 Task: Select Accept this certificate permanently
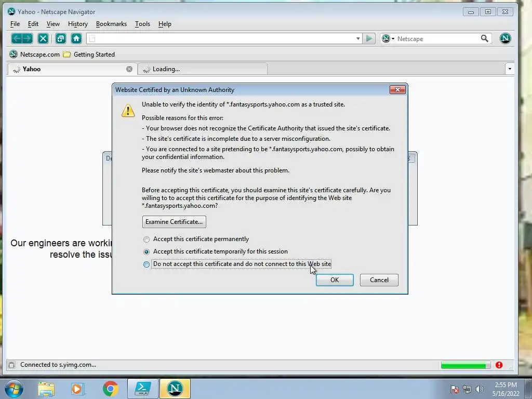196,239
